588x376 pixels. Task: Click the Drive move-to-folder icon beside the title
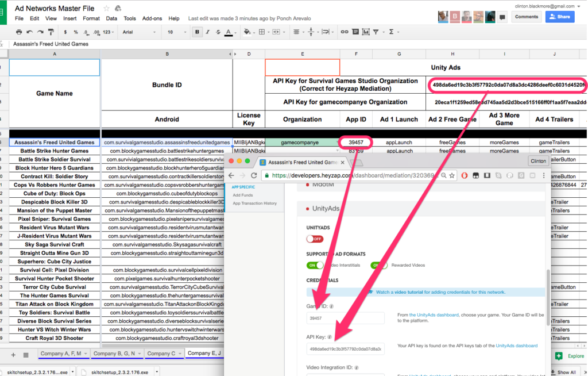(x=118, y=8)
